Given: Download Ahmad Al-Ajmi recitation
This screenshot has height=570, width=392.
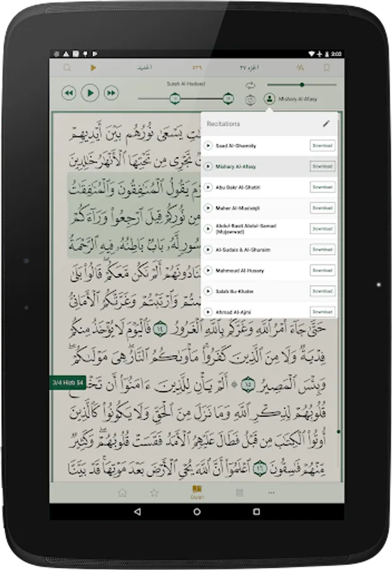Looking at the screenshot, I should pyautogui.click(x=322, y=312).
